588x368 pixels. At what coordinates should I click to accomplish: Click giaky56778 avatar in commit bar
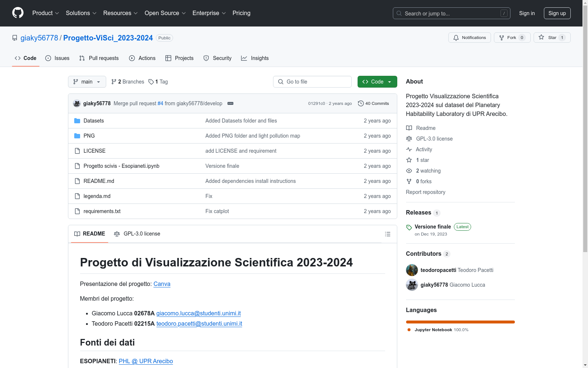click(x=77, y=103)
